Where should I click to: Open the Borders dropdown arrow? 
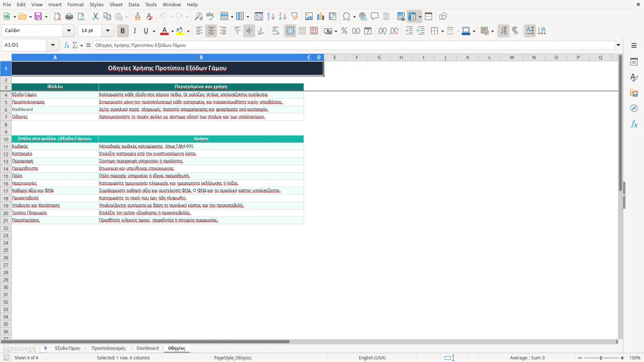click(x=442, y=31)
